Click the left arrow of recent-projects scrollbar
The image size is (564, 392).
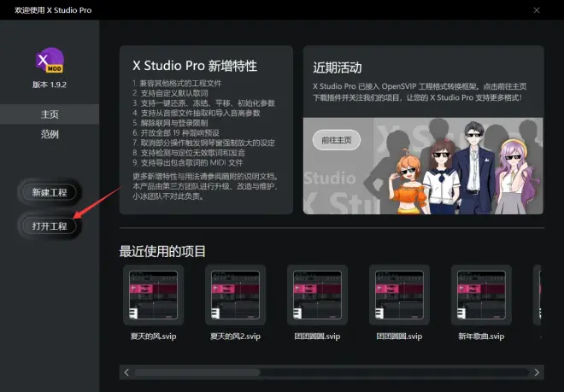click(126, 372)
